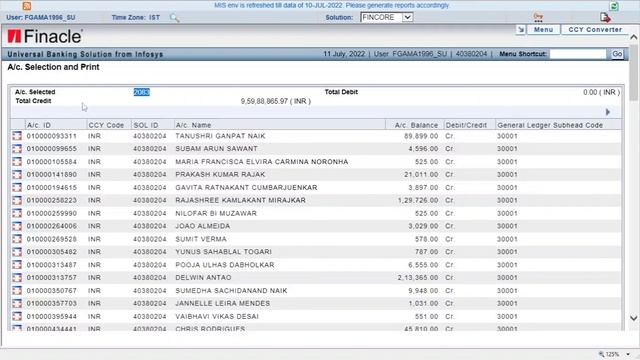Click the small red icon above Menu
The image size is (640, 360).
[x=538, y=17]
